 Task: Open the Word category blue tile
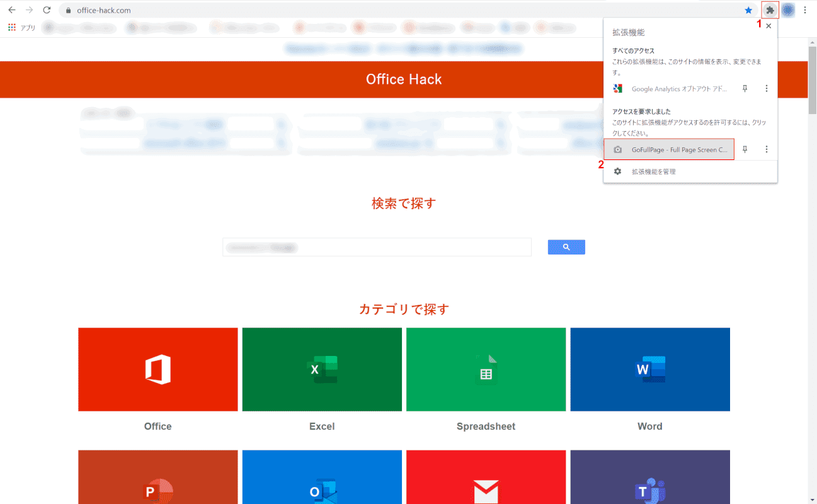pos(650,369)
